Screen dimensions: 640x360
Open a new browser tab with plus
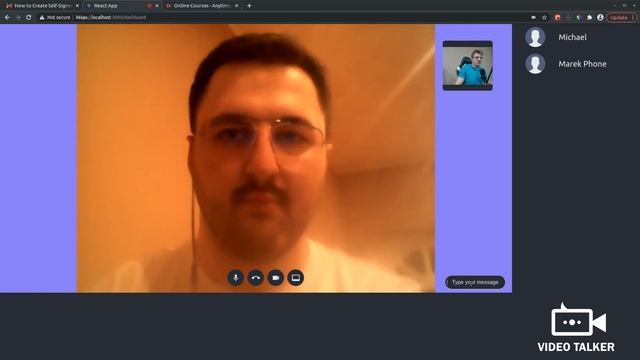point(249,6)
